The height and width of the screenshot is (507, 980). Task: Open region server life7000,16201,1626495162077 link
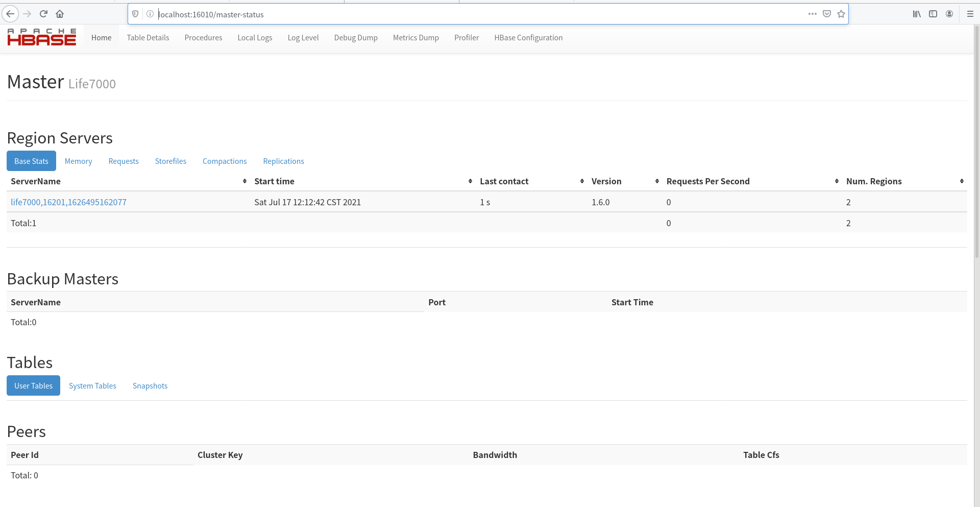[x=68, y=202]
